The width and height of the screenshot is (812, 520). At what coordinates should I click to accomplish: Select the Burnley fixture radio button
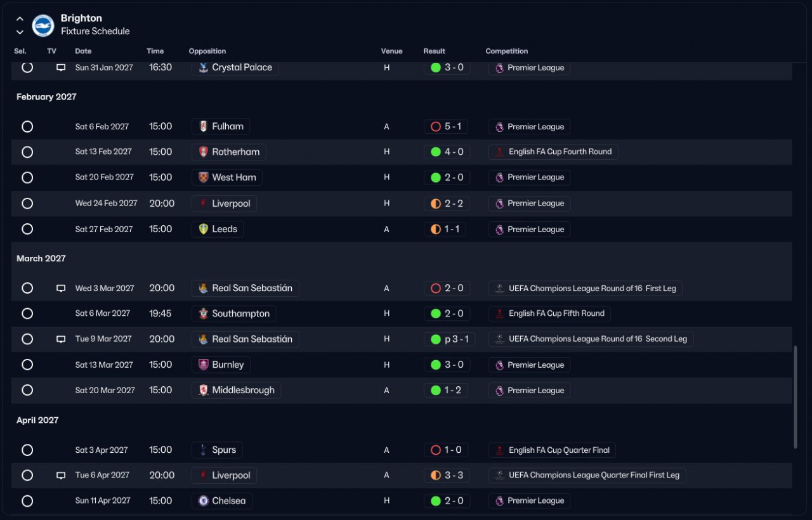[x=27, y=365]
